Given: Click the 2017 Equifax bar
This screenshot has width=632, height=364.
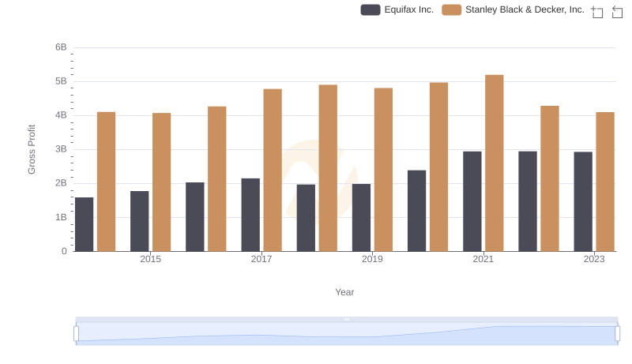Looking at the screenshot, I should [250, 215].
